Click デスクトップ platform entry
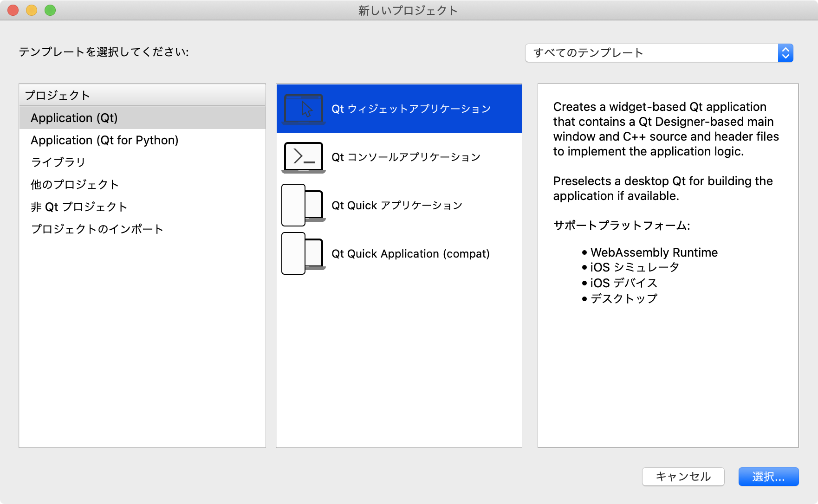Viewport: 818px width, 504px height. click(623, 298)
